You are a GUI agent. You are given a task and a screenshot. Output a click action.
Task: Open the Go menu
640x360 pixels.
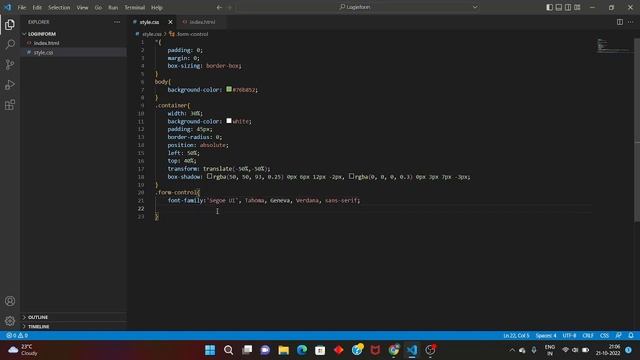pos(98,7)
